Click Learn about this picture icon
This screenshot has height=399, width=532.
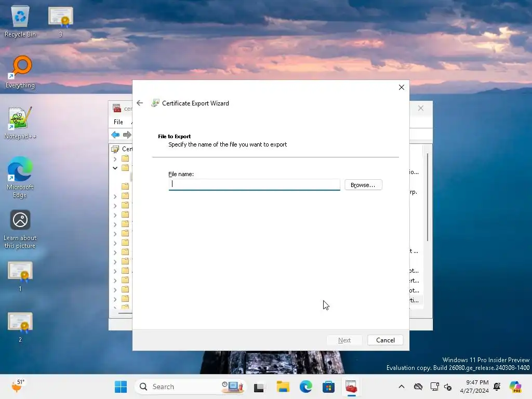click(20, 229)
